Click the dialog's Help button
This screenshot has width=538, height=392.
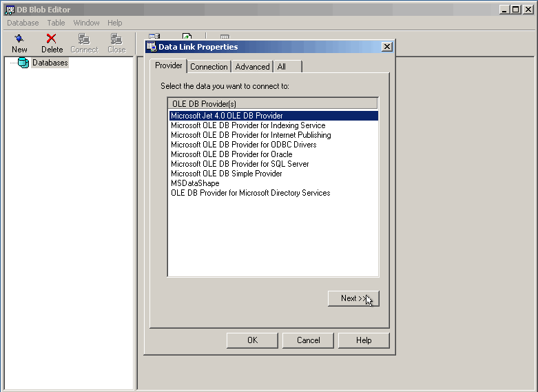coord(364,340)
